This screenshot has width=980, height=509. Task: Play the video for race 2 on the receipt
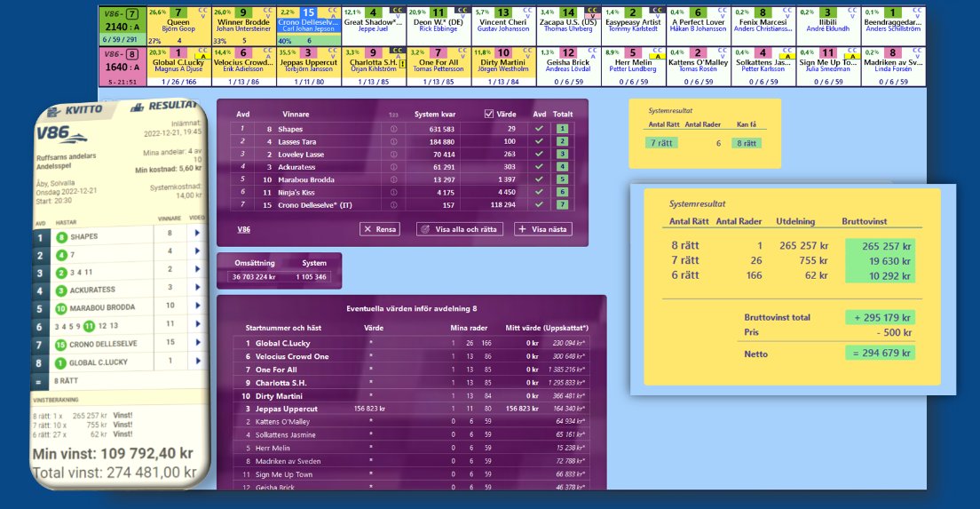(197, 251)
